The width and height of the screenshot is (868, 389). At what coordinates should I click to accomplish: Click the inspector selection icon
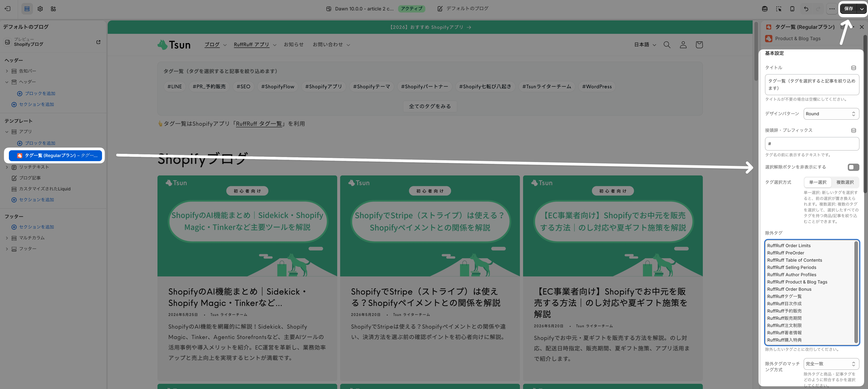point(778,9)
